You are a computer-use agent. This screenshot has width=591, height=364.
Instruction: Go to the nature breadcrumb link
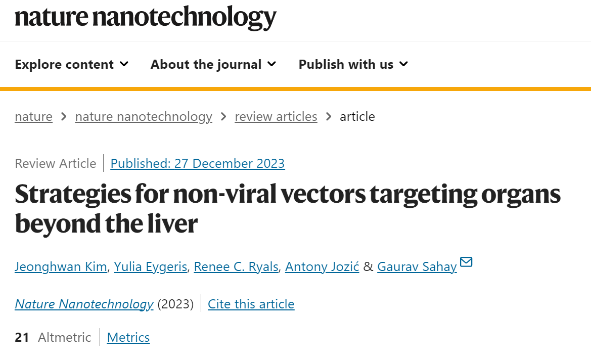tap(33, 116)
